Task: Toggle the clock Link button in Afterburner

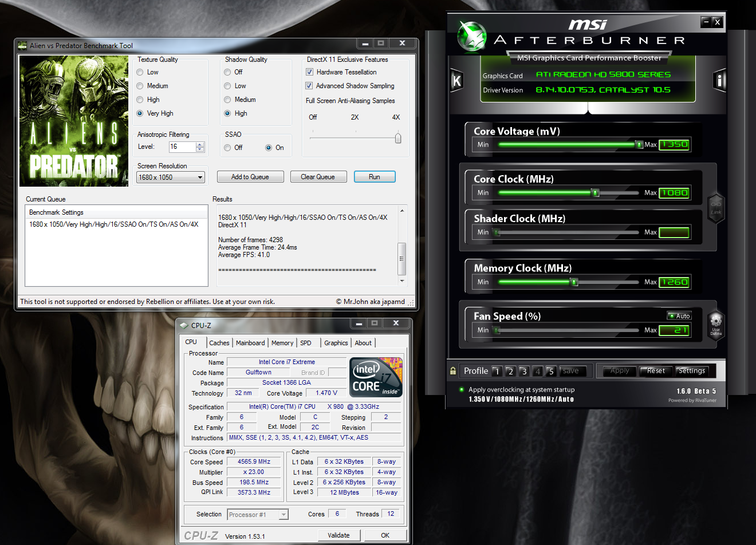Action: pos(716,207)
